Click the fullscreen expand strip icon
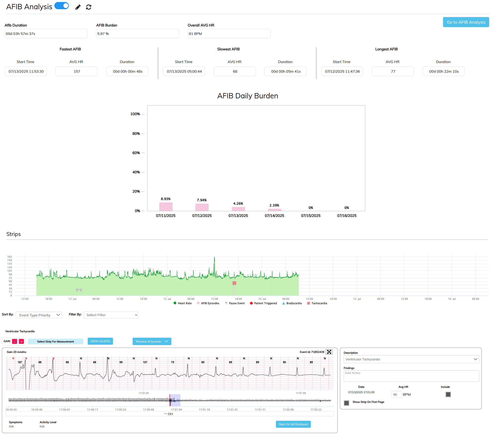This screenshot has width=504, height=438. coord(329,352)
